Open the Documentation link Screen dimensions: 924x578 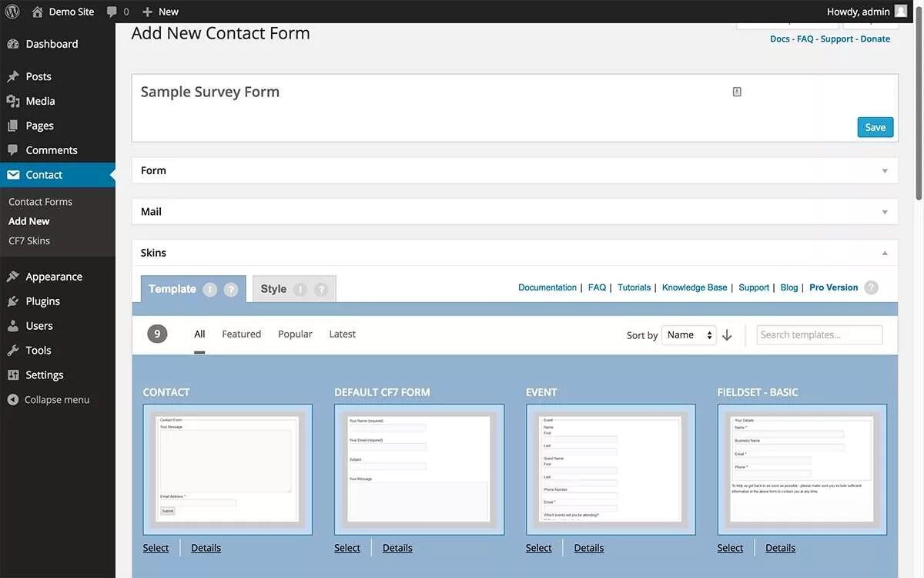coord(547,287)
